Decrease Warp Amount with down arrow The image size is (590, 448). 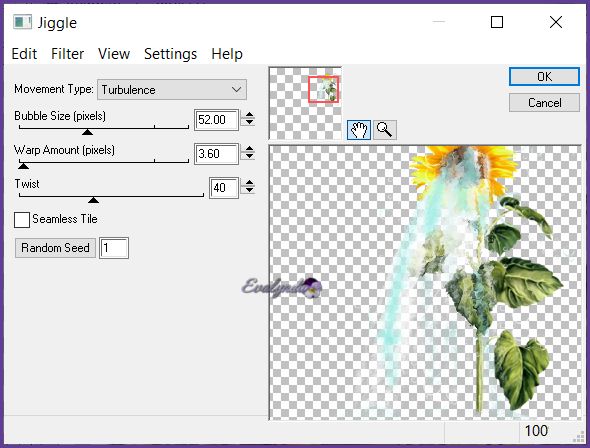coord(249,156)
